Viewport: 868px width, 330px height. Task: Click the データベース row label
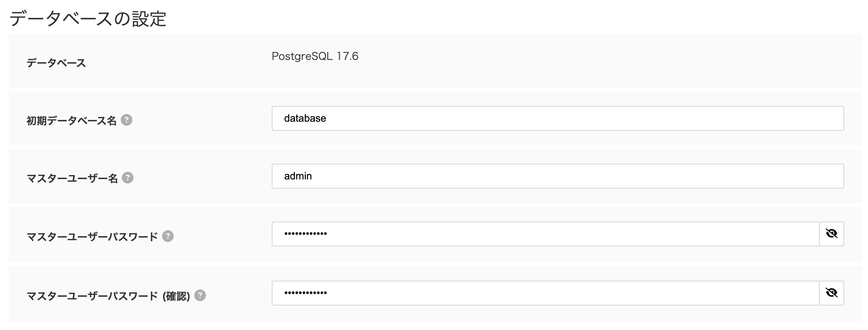pyautogui.click(x=56, y=63)
